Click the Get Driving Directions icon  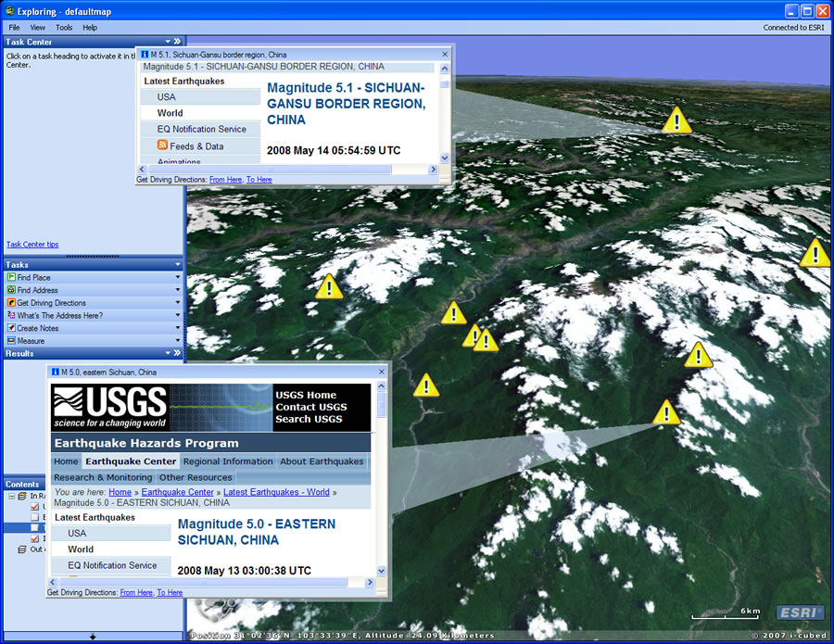[11, 303]
